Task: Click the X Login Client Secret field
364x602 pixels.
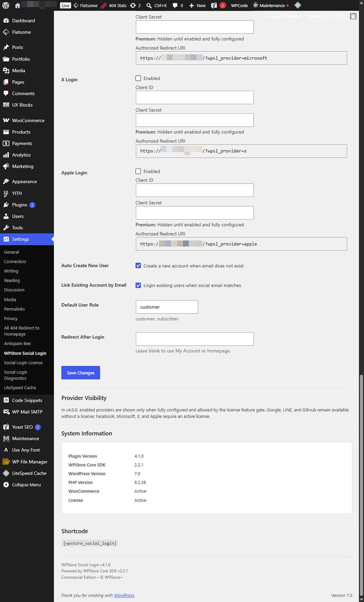Action: [x=195, y=120]
